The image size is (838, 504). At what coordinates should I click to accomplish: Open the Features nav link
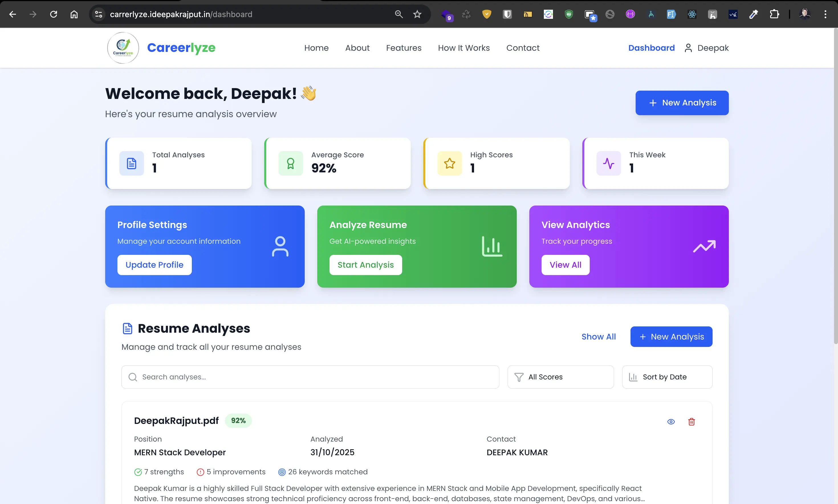404,48
